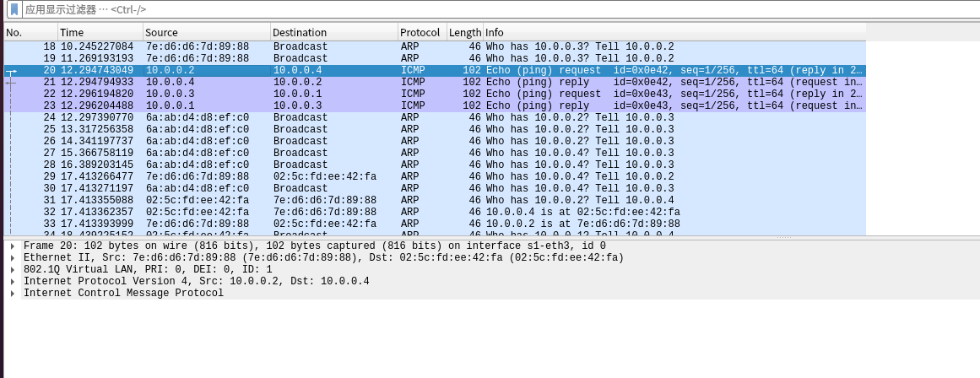Screen dimensions: 980x378
Task: Select packet 24 at time 12.297390770
Action: [435, 117]
